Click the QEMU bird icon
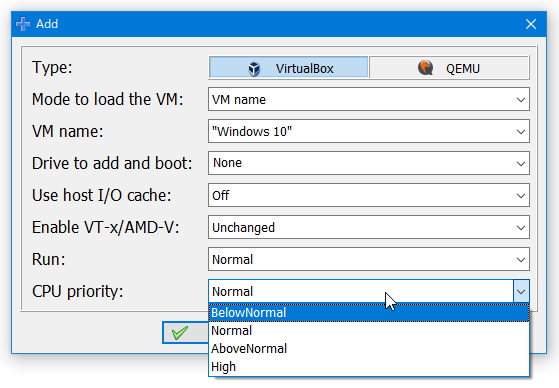The height and width of the screenshot is (388, 559). [425, 67]
